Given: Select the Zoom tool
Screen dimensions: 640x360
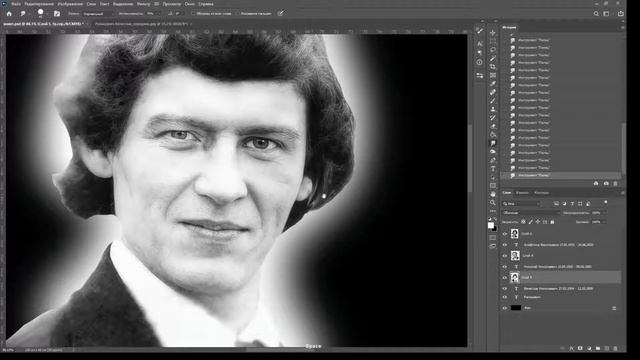Looking at the screenshot, I should [x=493, y=202].
